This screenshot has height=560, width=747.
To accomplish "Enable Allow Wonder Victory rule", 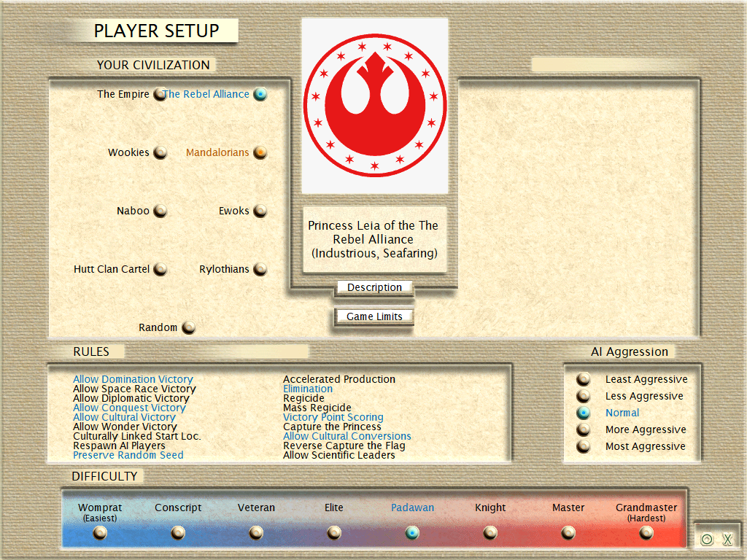I will point(125,427).
